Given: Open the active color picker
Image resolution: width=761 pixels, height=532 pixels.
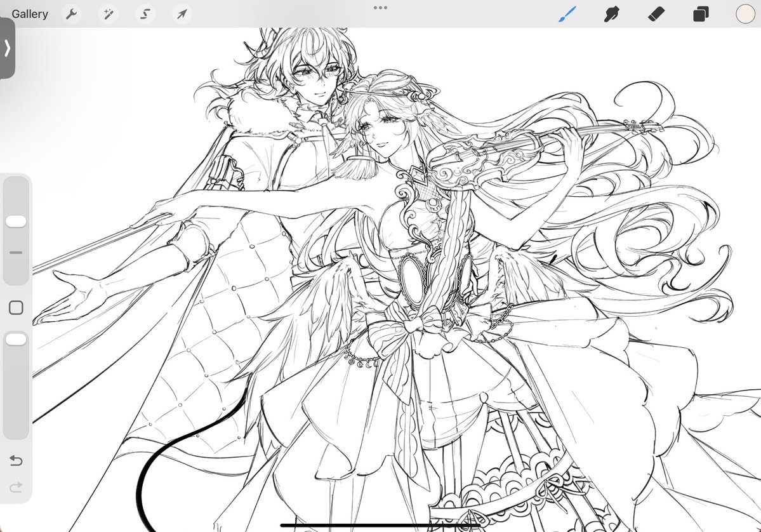Looking at the screenshot, I should pyautogui.click(x=745, y=14).
